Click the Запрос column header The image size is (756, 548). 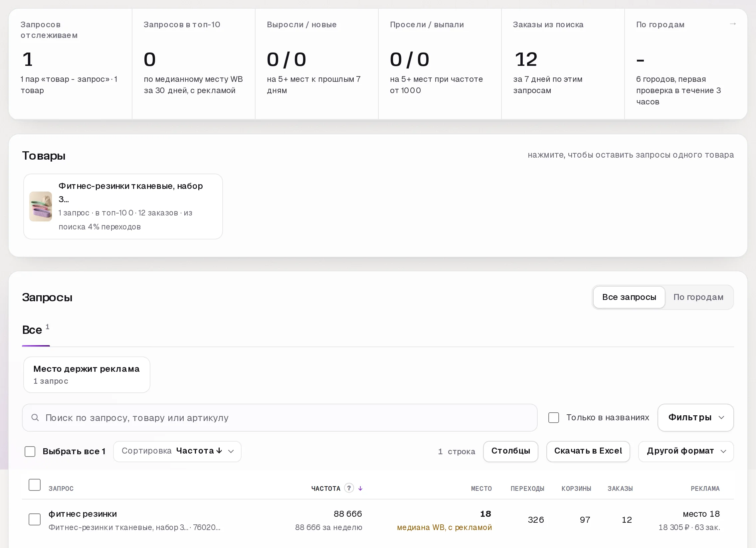61,489
